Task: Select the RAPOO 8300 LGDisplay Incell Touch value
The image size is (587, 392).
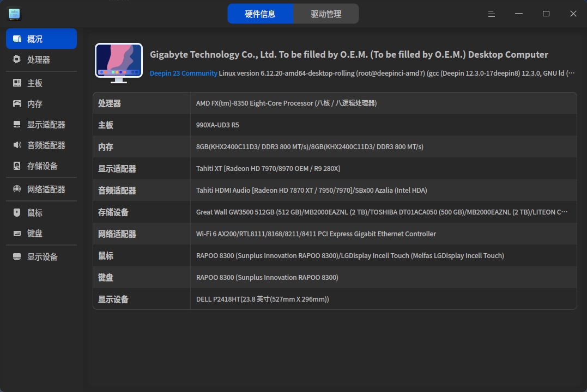Action: 350,255
